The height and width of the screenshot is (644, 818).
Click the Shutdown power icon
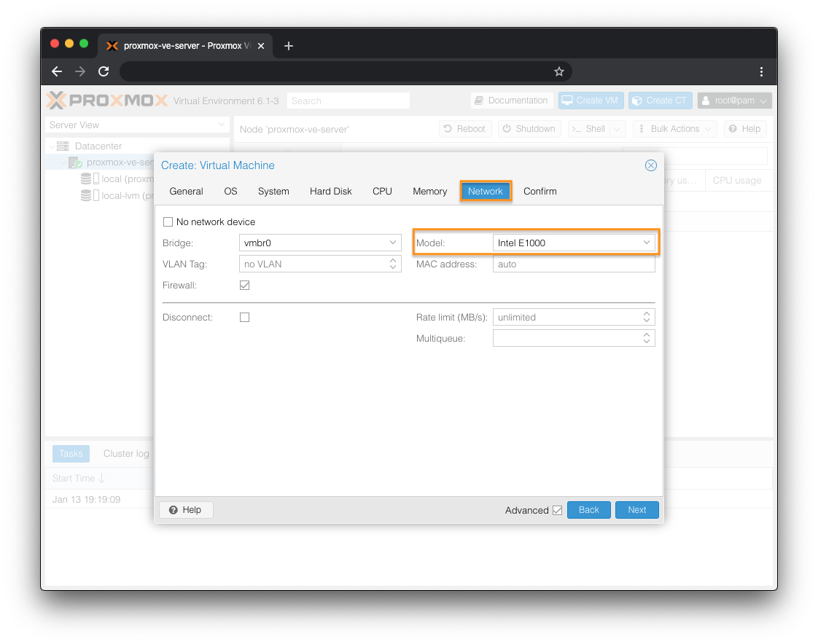[x=507, y=128]
